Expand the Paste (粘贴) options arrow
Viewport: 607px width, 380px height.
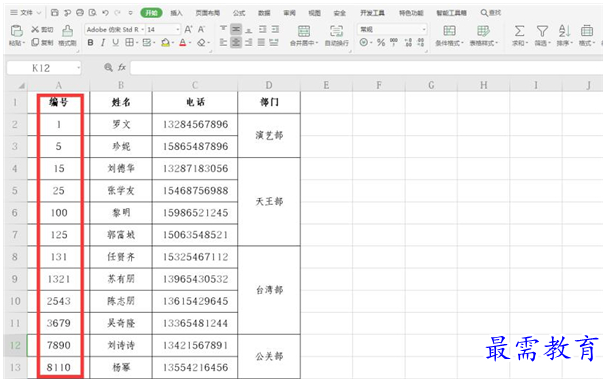24,43
